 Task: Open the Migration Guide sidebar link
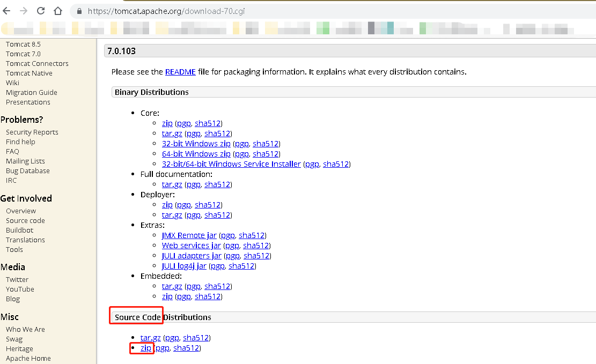31,92
